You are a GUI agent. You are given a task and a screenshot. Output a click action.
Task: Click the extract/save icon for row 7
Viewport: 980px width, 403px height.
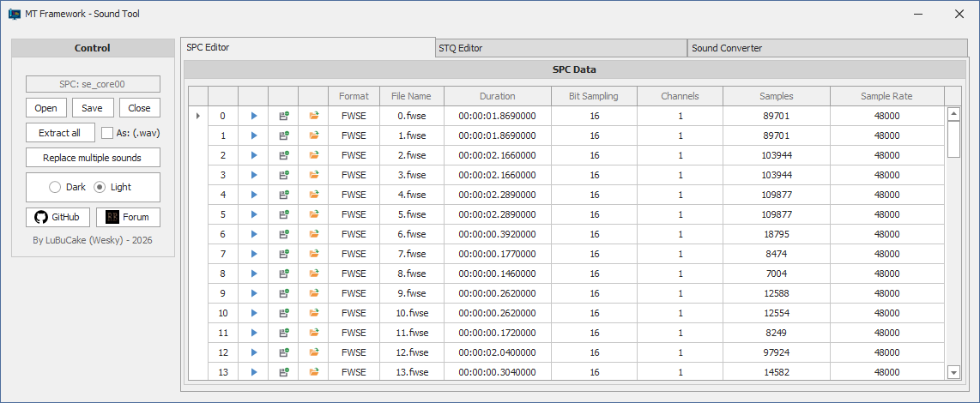coord(284,254)
